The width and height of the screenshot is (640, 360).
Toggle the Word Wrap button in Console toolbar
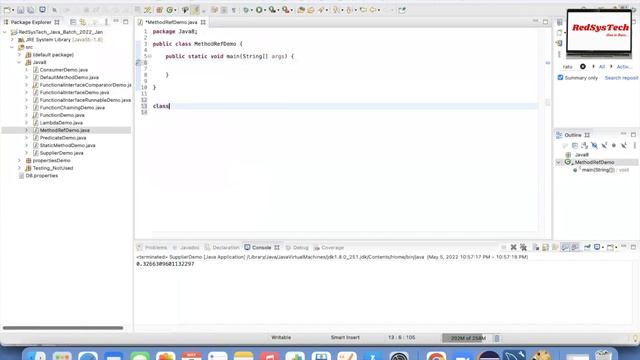tap(555, 247)
